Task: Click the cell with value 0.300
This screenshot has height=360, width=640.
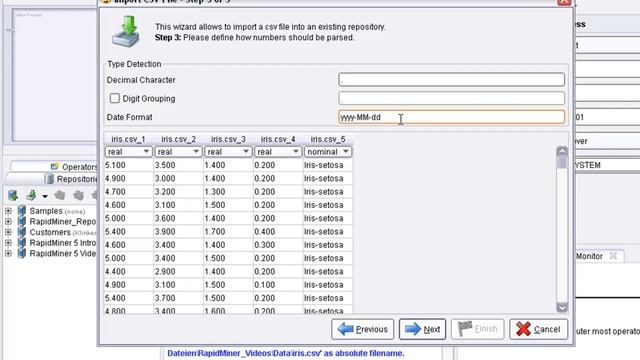Action: [x=278, y=245]
